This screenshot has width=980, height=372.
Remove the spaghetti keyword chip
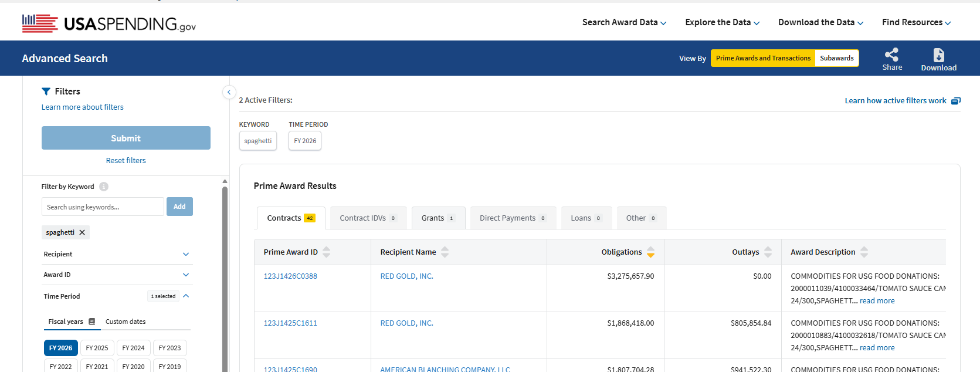[82, 232]
